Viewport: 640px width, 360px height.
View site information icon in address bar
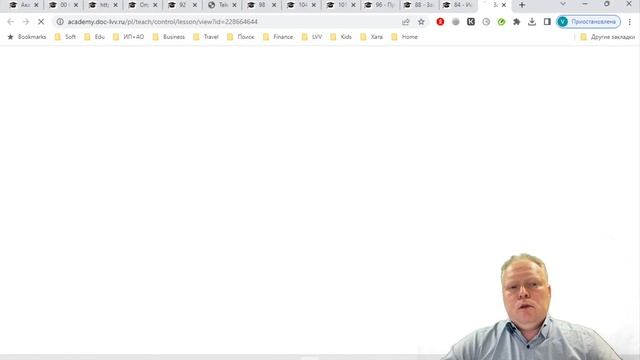tap(60, 22)
